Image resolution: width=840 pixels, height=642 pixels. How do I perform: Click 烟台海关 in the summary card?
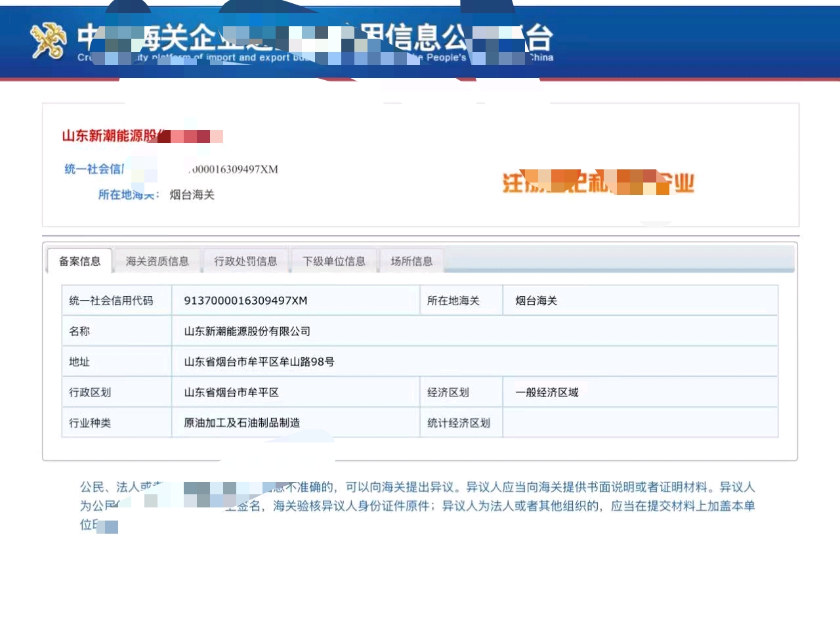click(x=192, y=194)
